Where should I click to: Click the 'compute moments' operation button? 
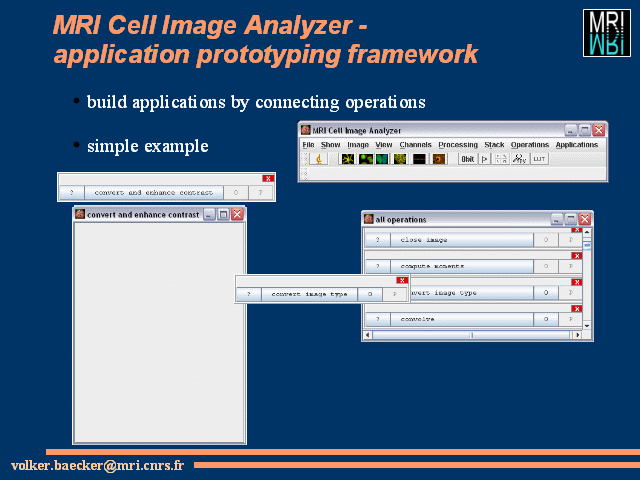tap(462, 266)
